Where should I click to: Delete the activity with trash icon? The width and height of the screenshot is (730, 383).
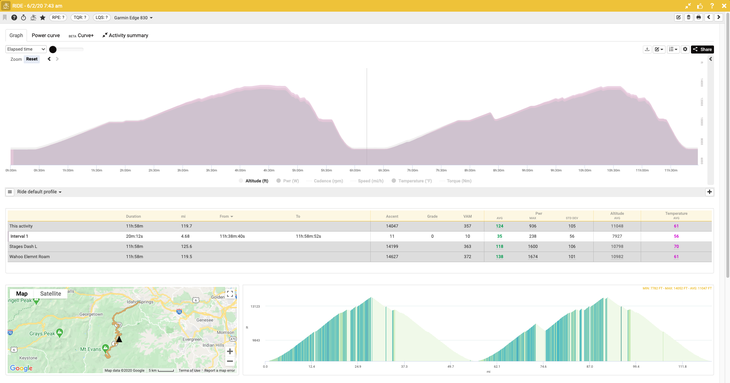coord(689,18)
